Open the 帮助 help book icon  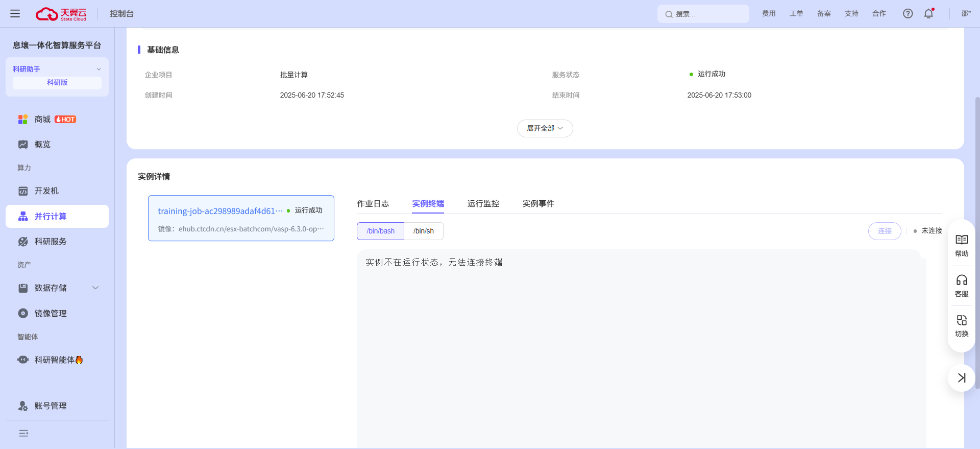pyautogui.click(x=962, y=240)
